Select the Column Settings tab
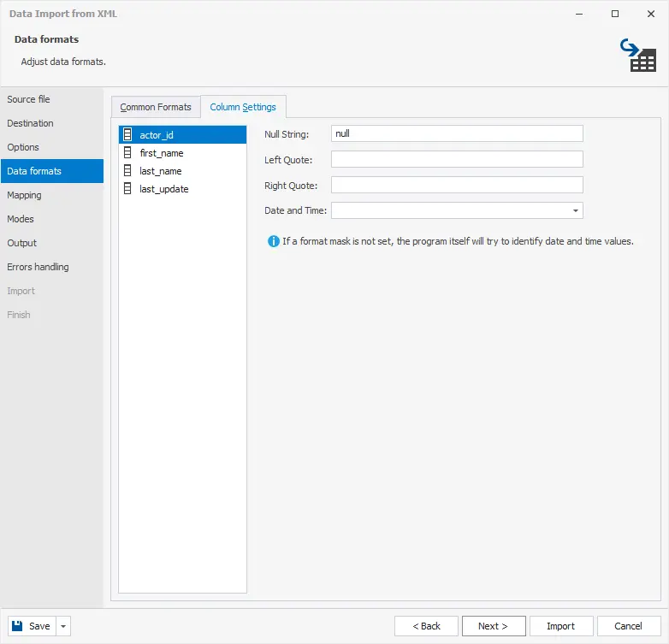This screenshot has height=644, width=669. [243, 107]
